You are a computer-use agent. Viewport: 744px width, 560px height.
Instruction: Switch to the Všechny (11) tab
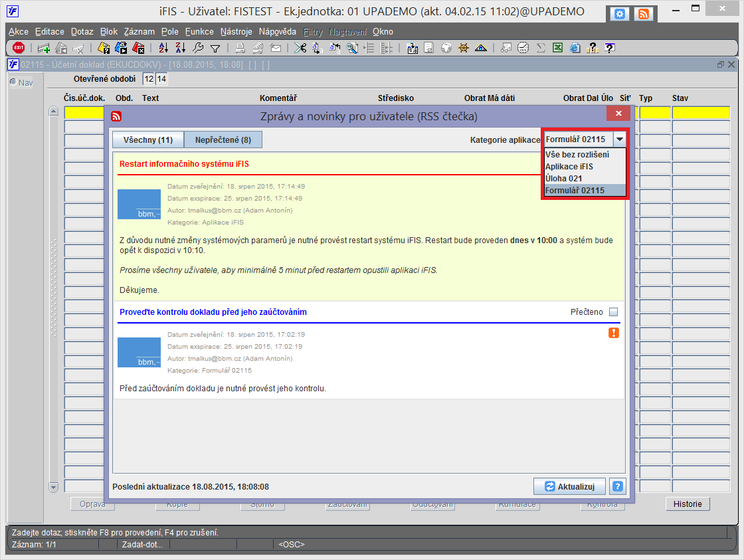(148, 140)
